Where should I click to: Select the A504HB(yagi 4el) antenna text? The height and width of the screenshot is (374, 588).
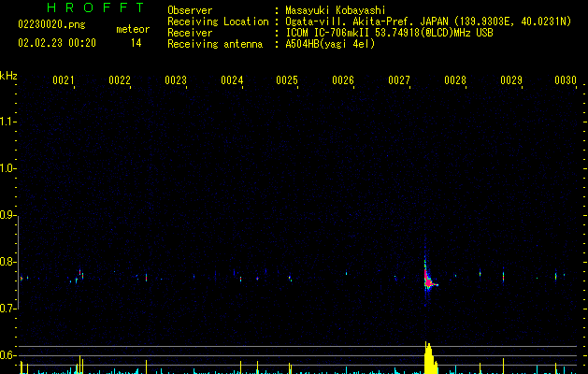(x=330, y=44)
